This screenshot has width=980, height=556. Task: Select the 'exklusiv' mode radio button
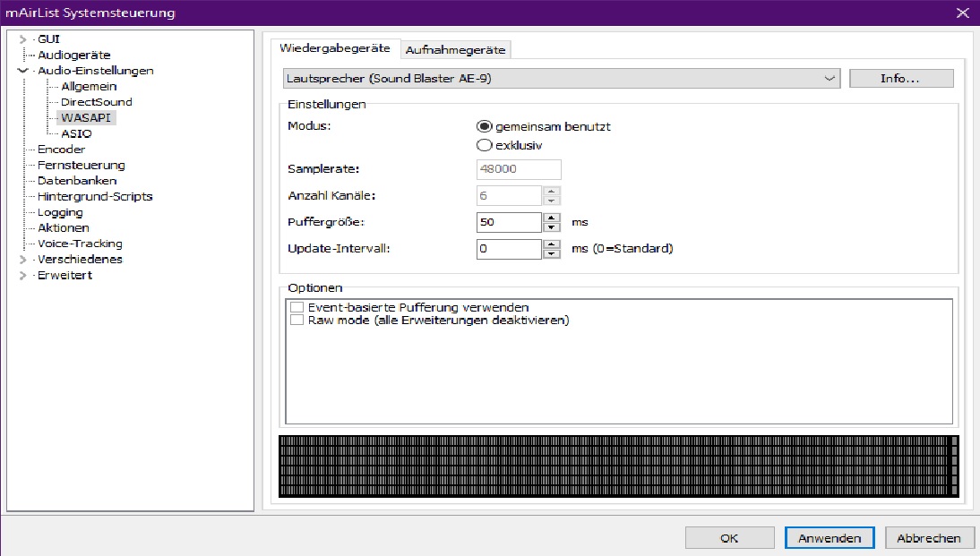point(485,145)
